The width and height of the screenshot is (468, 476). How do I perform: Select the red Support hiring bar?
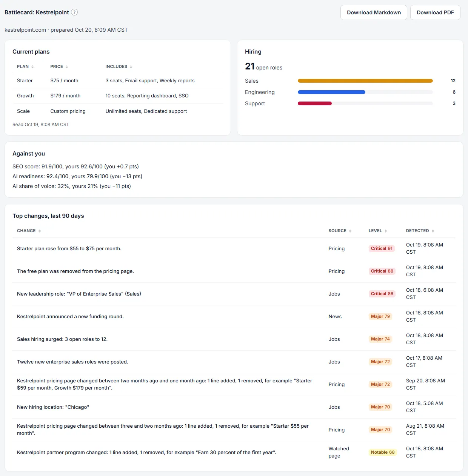[315, 103]
